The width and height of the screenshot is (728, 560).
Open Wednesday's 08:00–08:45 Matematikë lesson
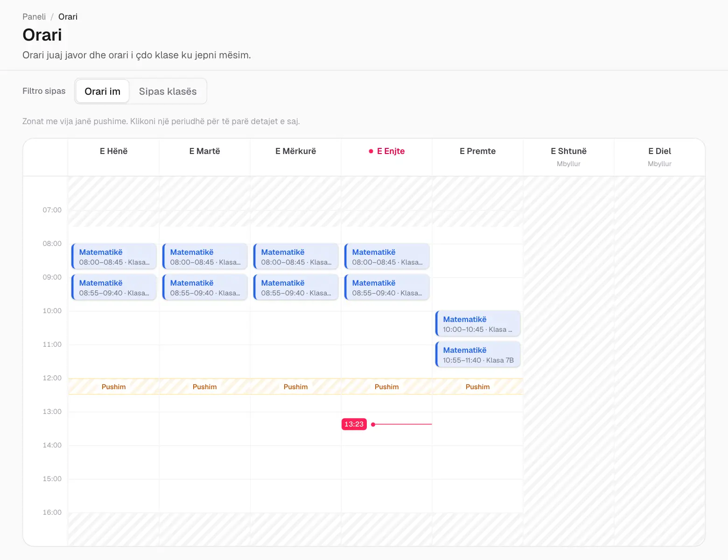(x=296, y=256)
